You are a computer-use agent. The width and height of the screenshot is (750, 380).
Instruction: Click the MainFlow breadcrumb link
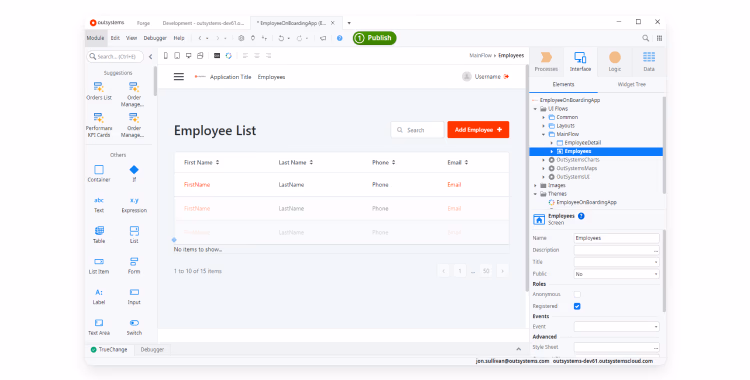480,56
